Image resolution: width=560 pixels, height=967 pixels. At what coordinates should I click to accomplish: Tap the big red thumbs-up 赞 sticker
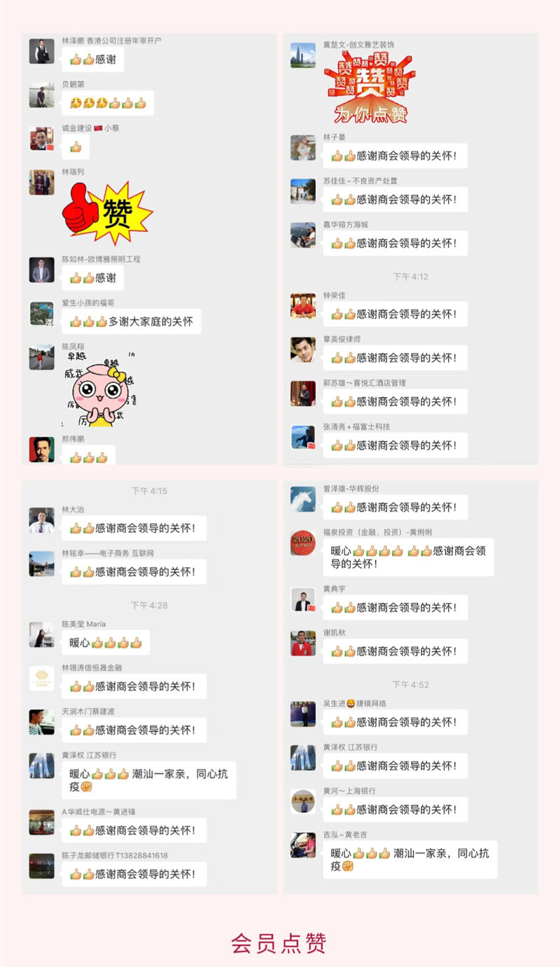click(107, 212)
